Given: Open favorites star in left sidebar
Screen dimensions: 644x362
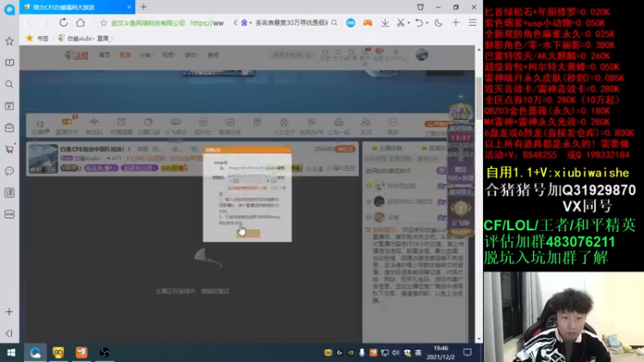Looking at the screenshot, I should tap(10, 41).
